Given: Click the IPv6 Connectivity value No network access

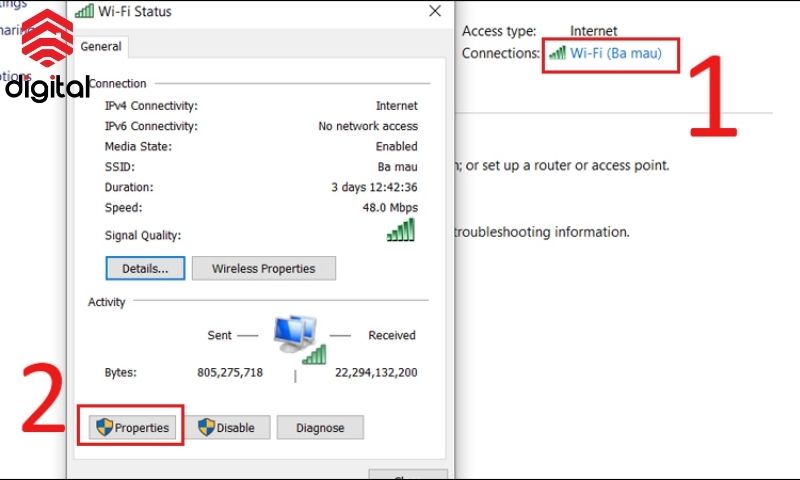Looking at the screenshot, I should (368, 126).
